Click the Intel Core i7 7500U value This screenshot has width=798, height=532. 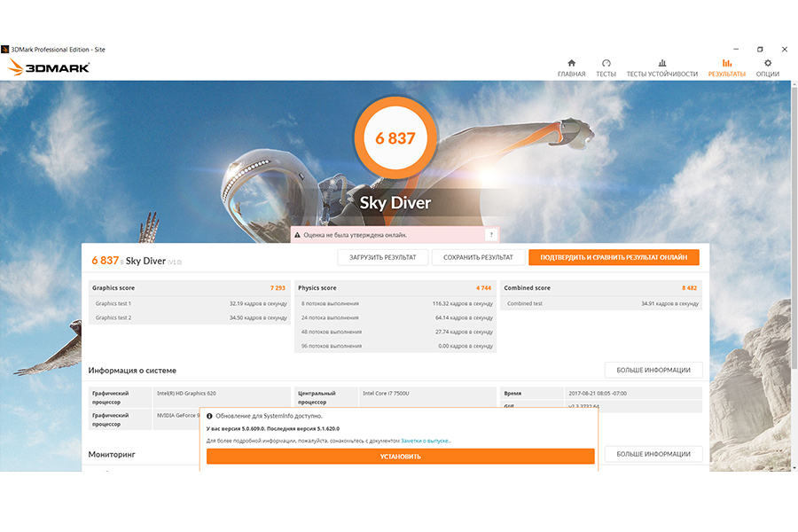tap(386, 394)
